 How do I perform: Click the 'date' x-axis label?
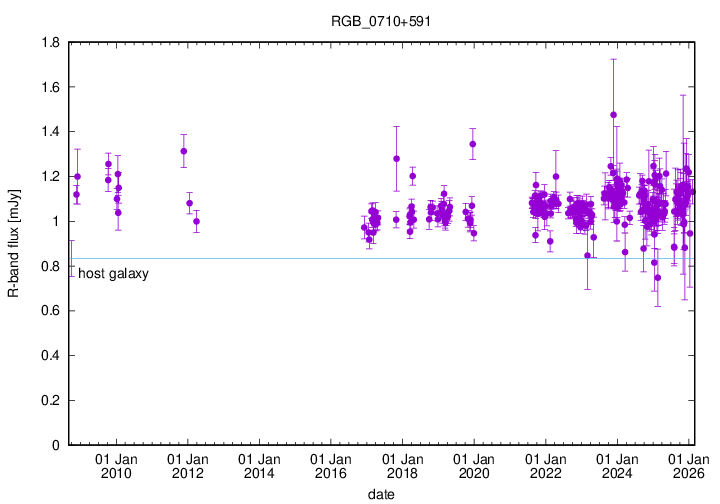(x=379, y=494)
